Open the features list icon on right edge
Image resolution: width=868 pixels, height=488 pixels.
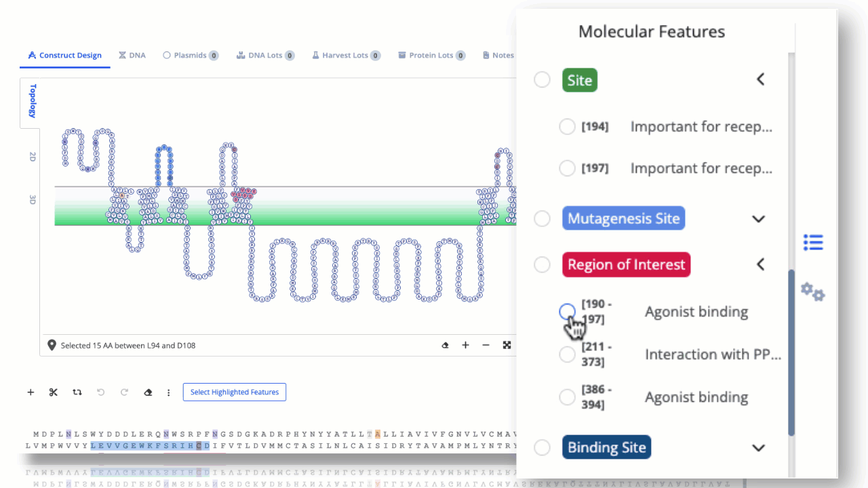pyautogui.click(x=812, y=242)
